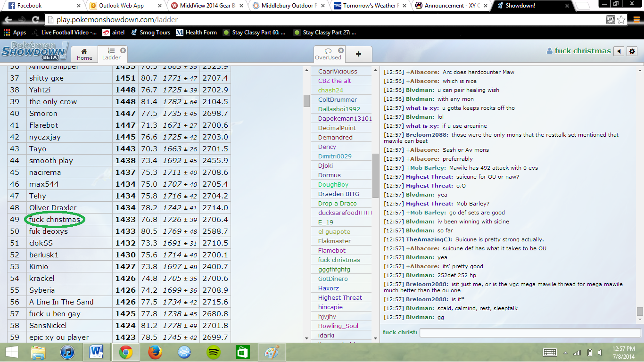
Task: Open the options gear icon
Action: pos(632,51)
